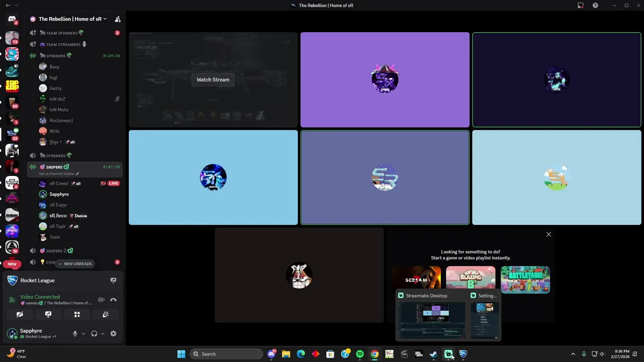The height and width of the screenshot is (362, 644).
Task: Jump to NEW UNREADS in channel list
Action: 75,263
